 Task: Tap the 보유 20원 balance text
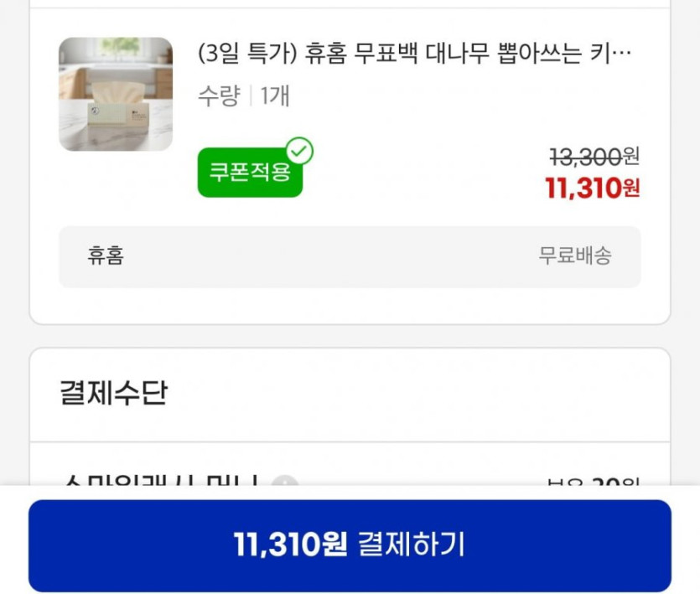point(594,481)
